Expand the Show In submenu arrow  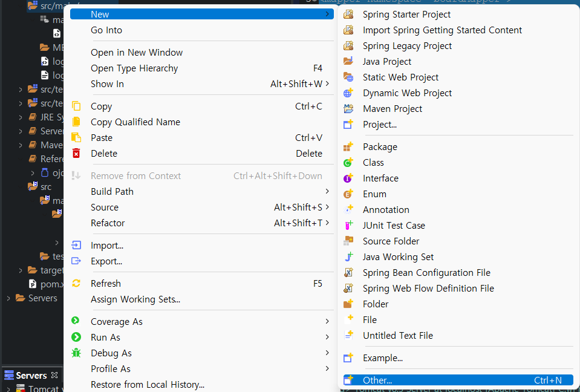(327, 84)
